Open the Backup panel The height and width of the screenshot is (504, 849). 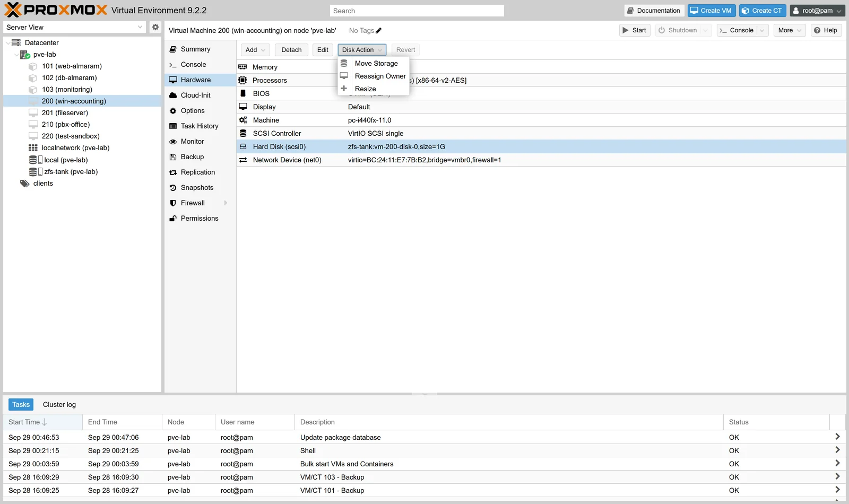click(200, 157)
